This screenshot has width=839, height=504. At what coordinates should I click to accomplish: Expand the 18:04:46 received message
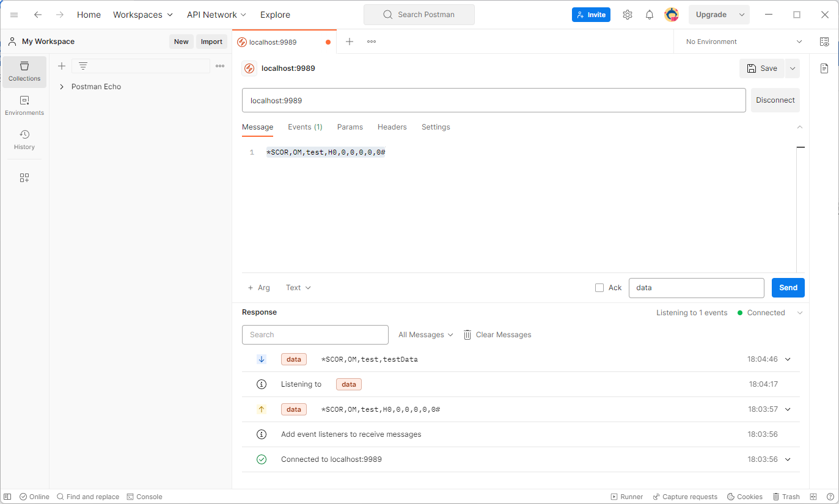pos(788,359)
